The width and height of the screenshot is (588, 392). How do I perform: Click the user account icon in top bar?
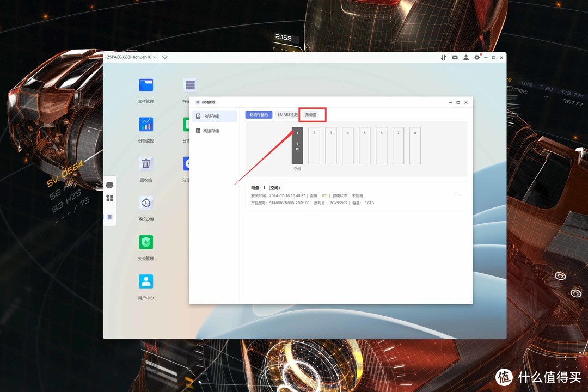(x=466, y=57)
